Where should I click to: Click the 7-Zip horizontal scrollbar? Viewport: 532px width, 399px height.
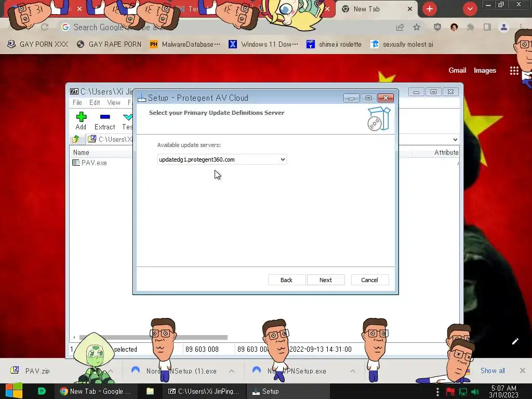point(153,337)
